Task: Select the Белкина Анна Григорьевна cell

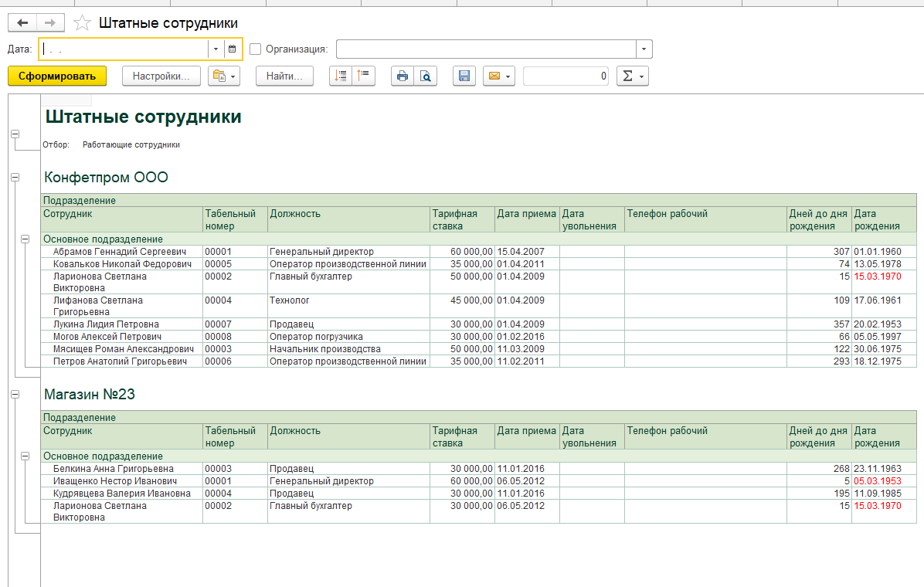Action: coord(122,469)
